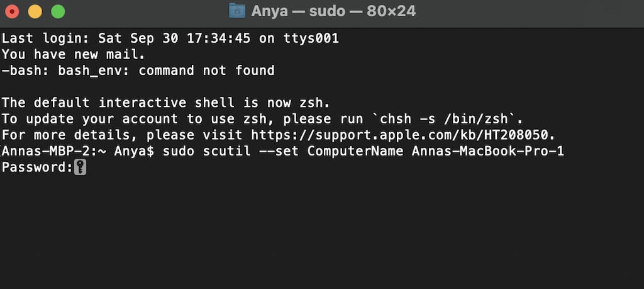Click 'ttys001' in the login line
This screenshot has width=644, height=289.
coord(311,38)
